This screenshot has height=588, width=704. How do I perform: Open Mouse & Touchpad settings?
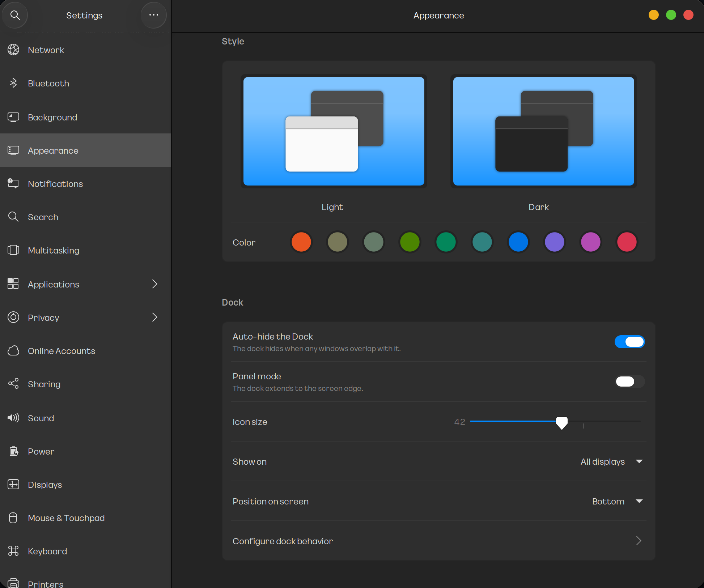click(66, 518)
